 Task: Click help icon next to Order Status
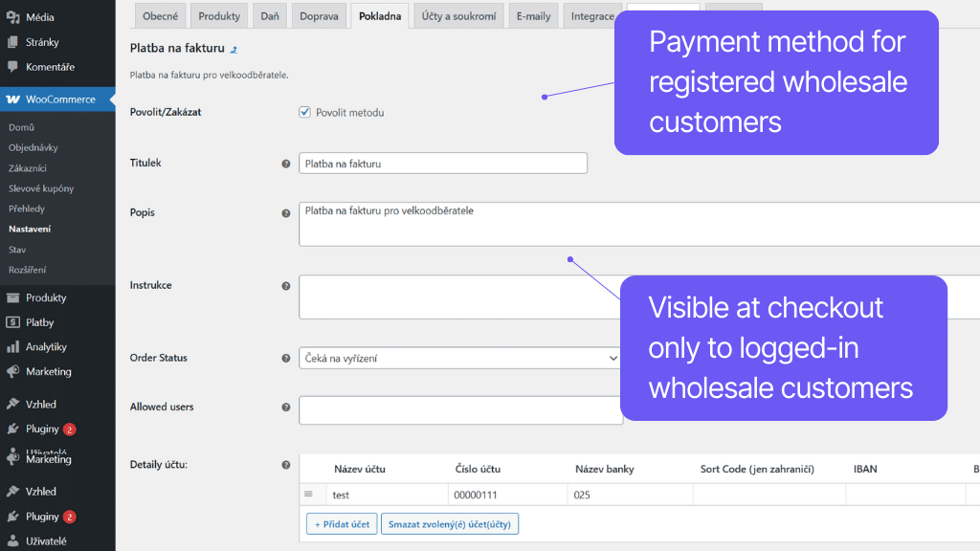[x=285, y=359]
